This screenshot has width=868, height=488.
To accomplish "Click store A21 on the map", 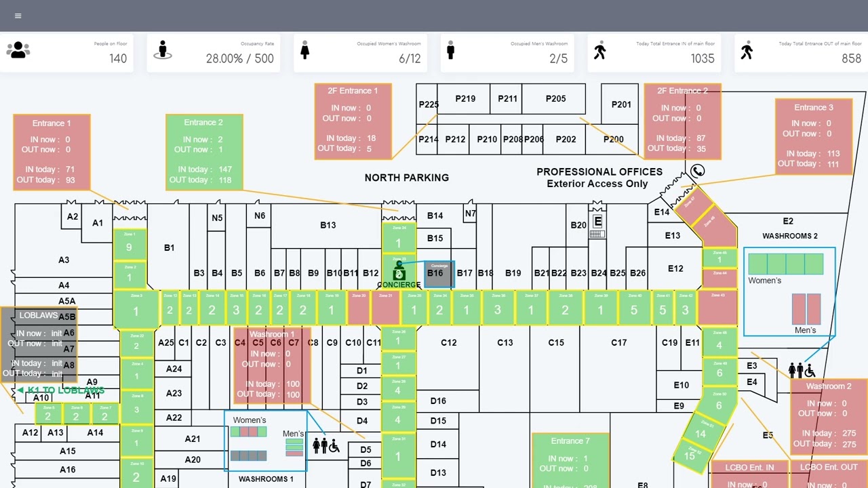I will 193,439.
